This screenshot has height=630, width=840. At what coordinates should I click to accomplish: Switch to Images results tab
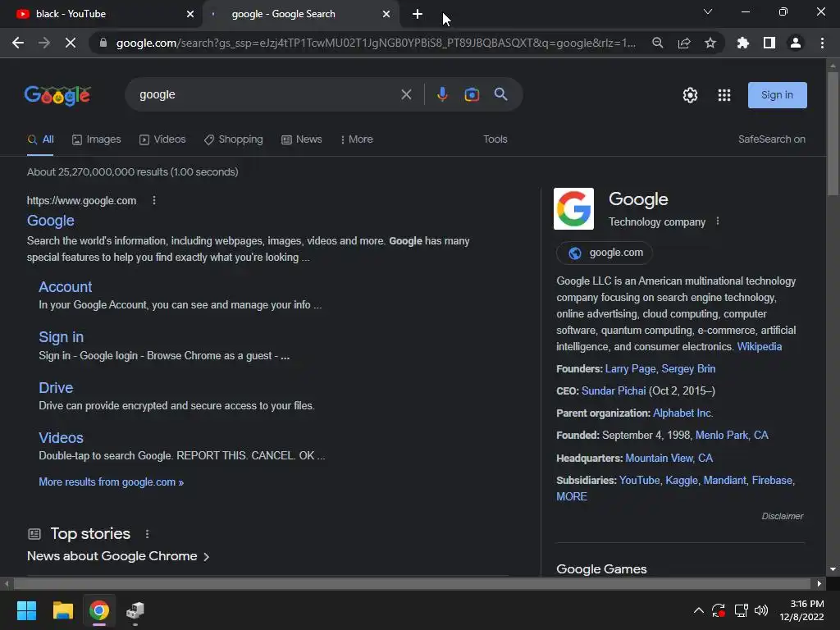click(97, 139)
